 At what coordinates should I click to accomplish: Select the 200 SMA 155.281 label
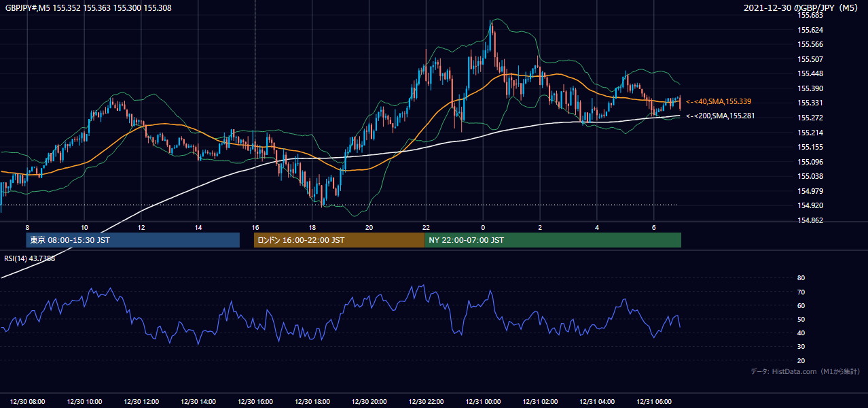click(721, 116)
